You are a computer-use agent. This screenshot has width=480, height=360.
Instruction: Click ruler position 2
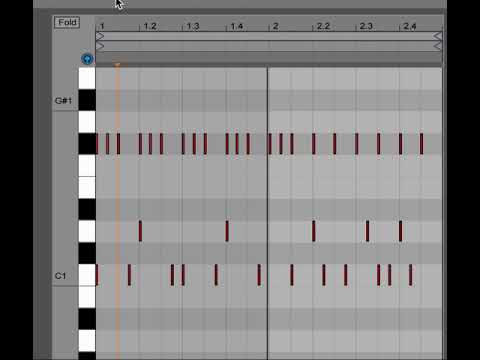275,26
